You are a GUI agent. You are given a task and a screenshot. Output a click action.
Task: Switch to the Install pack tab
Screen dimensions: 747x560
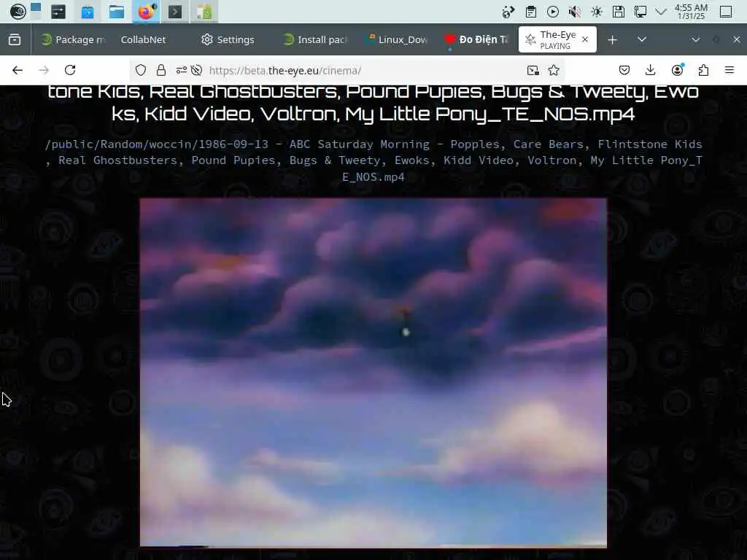click(315, 39)
